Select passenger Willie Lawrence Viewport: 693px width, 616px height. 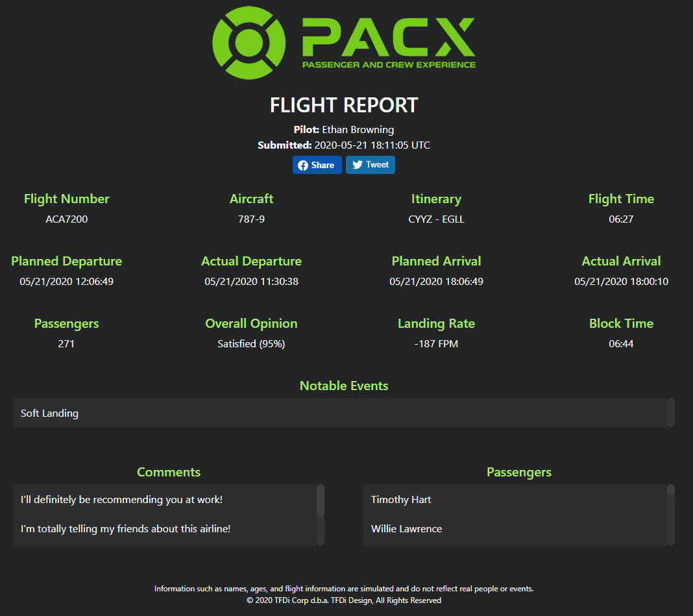pyautogui.click(x=406, y=528)
